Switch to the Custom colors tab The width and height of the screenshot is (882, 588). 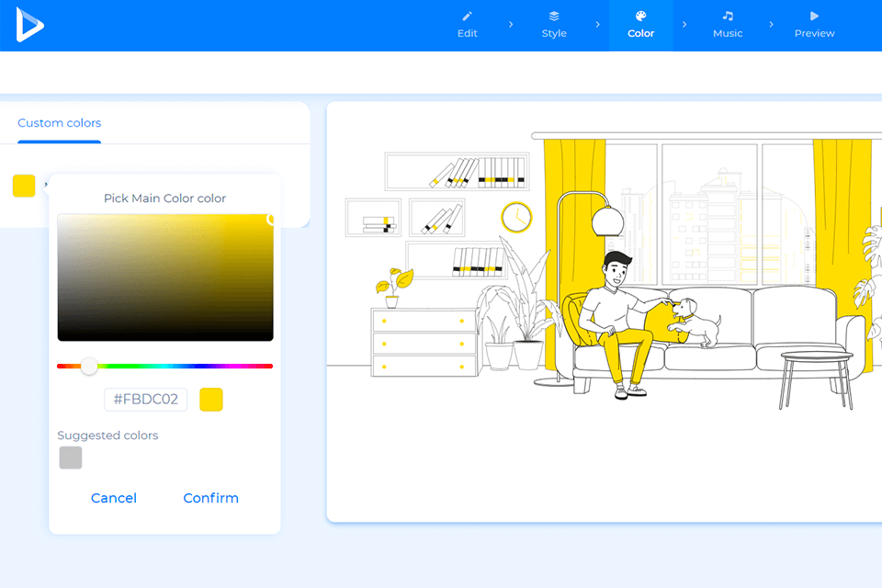(59, 122)
